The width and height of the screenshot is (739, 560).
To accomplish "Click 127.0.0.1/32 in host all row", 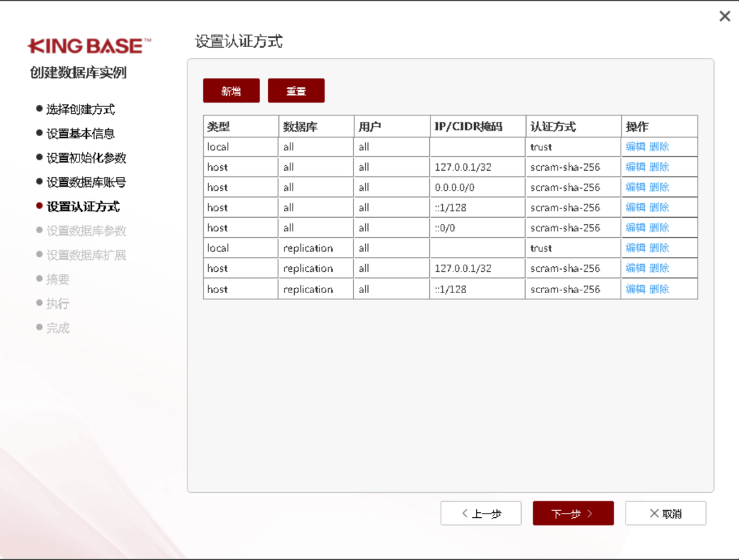I will [463, 167].
